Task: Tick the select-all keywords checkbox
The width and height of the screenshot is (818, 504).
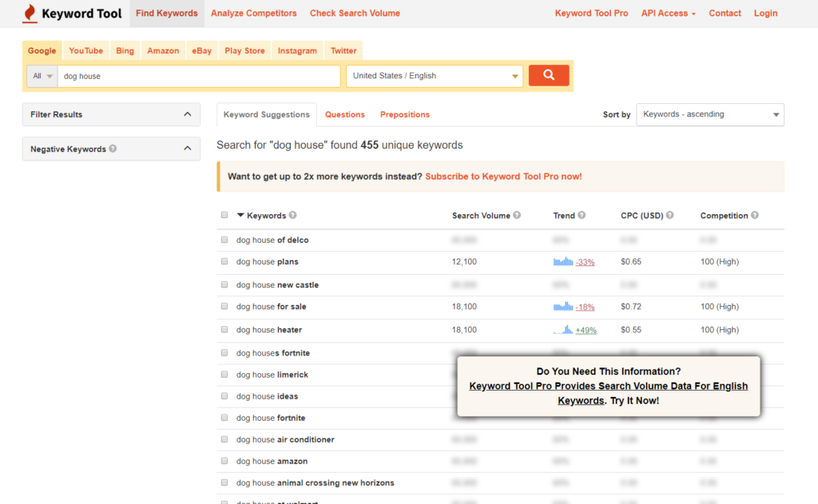Action: (224, 215)
